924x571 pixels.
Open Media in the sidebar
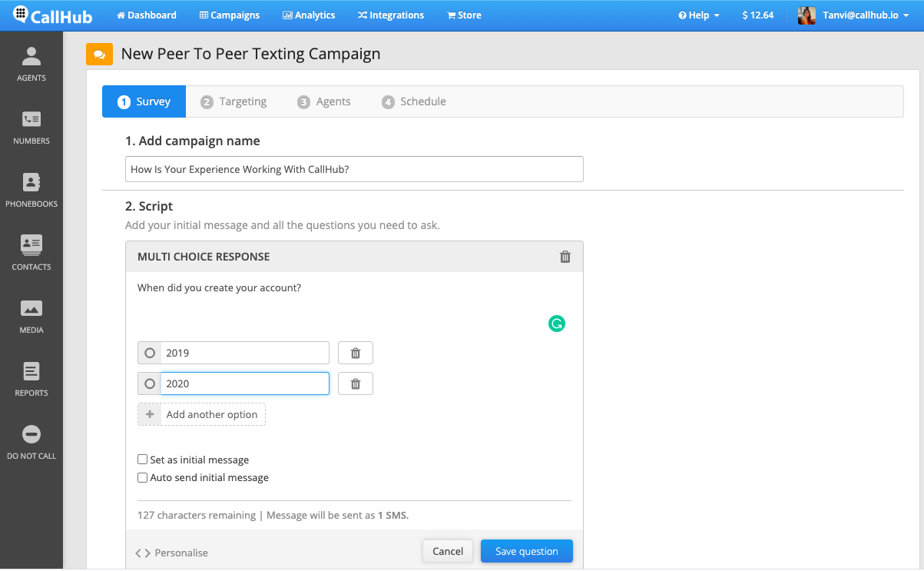pyautogui.click(x=31, y=315)
